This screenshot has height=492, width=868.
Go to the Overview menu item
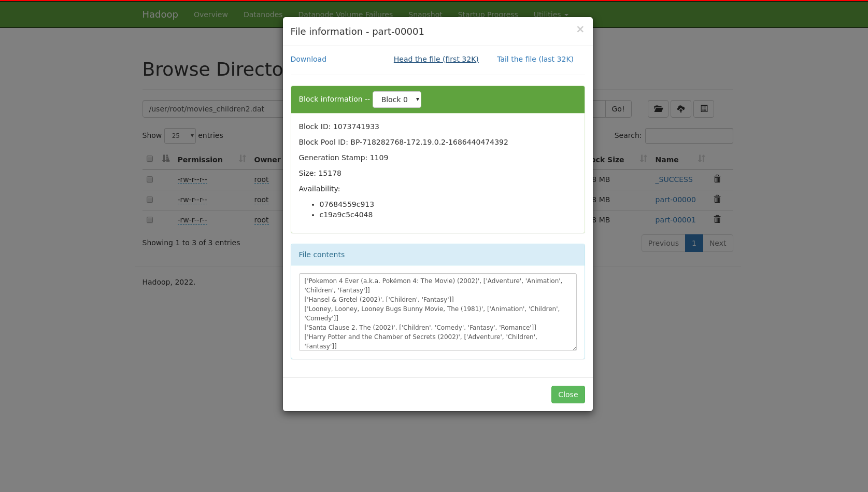211,15
